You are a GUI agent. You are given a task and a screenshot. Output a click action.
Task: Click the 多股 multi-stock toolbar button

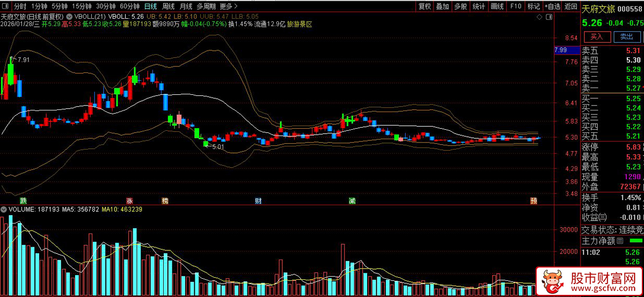click(460, 6)
